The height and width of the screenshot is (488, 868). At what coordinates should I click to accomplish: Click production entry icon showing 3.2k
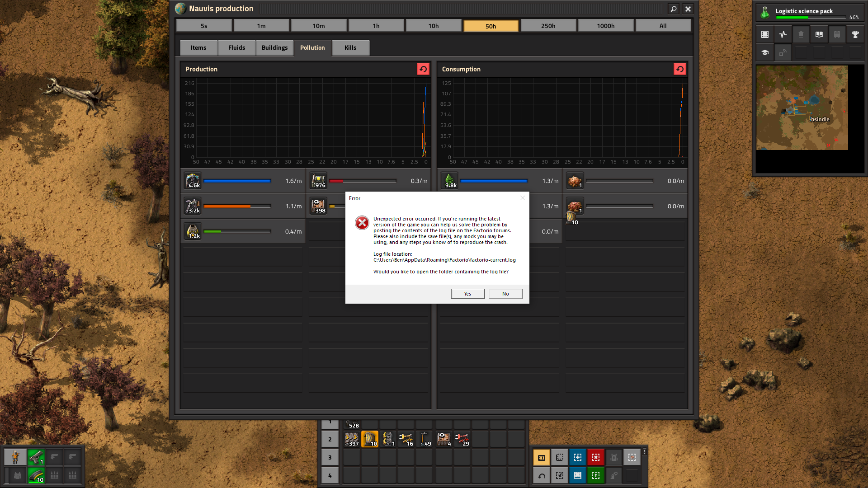pos(193,206)
